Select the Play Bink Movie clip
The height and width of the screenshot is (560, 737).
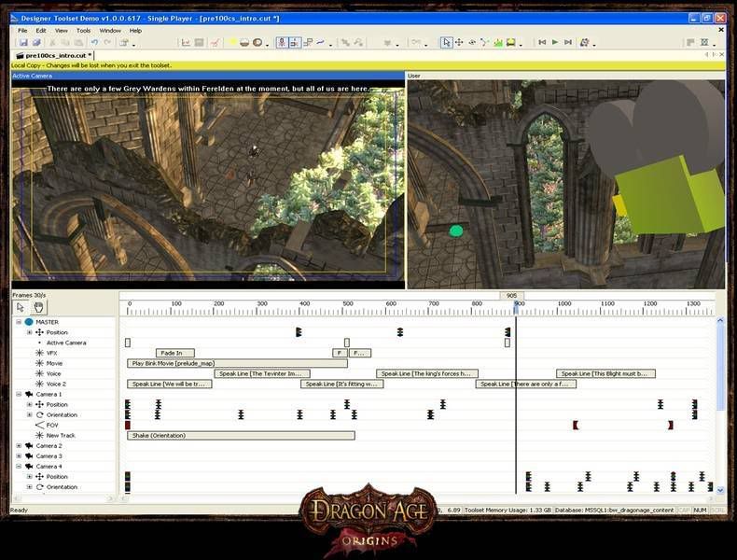coord(237,363)
